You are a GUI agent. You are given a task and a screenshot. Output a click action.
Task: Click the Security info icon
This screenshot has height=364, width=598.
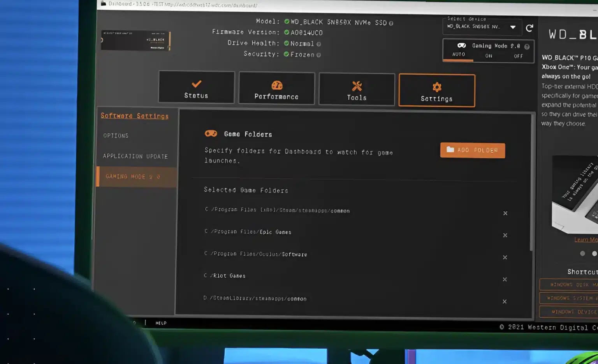[x=319, y=55]
